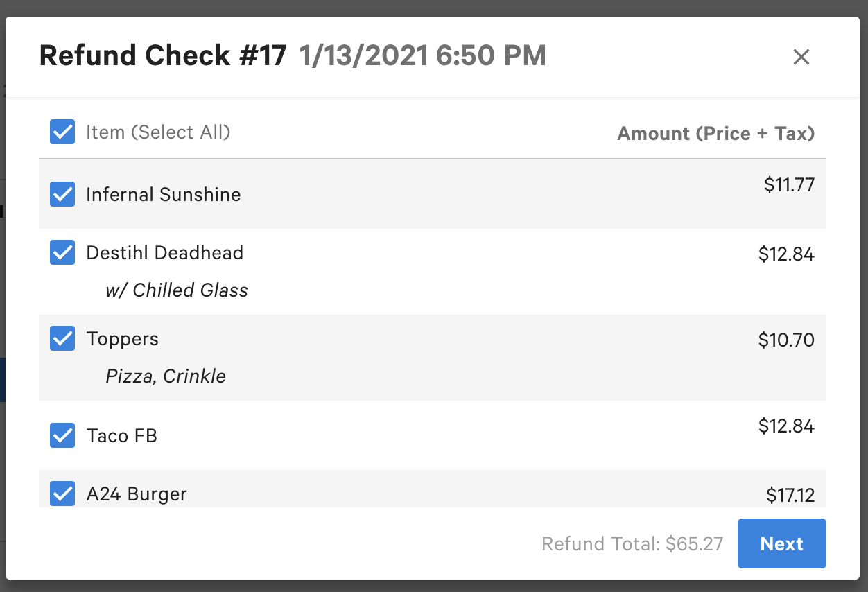Click the Toppers item name

(x=122, y=339)
